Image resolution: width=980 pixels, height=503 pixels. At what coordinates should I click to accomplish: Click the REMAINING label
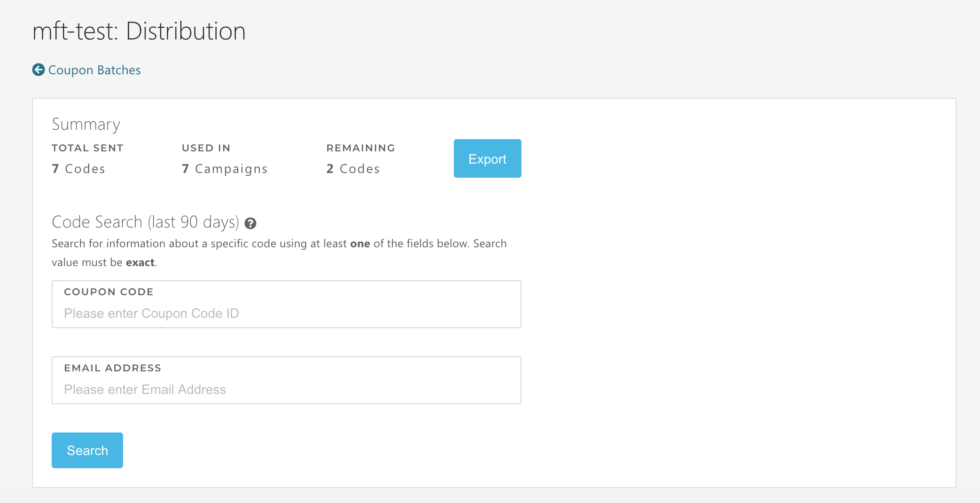tap(361, 148)
